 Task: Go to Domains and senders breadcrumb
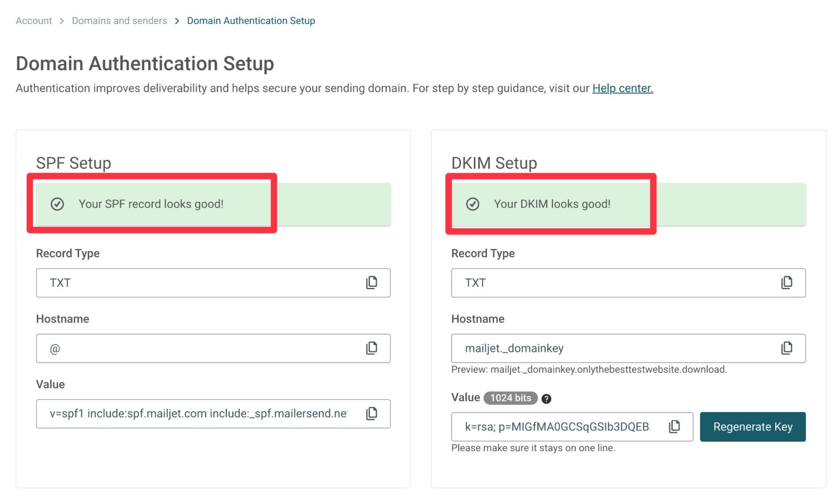[119, 21]
